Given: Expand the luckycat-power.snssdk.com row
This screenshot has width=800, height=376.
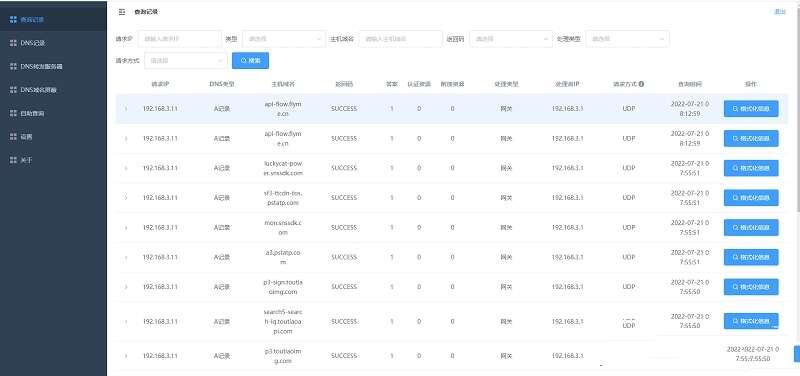Looking at the screenshot, I should 126,168.
